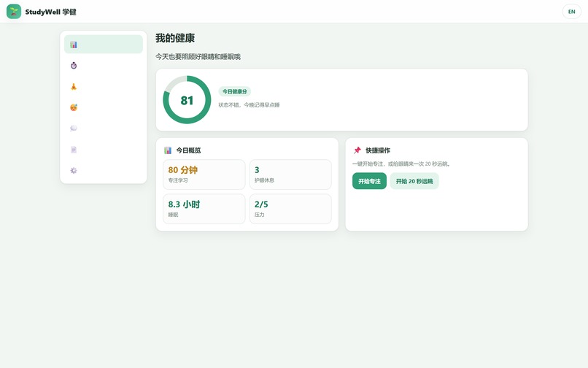Click the 开始 20 秒远眺 button
588x368 pixels.
pyautogui.click(x=414, y=181)
